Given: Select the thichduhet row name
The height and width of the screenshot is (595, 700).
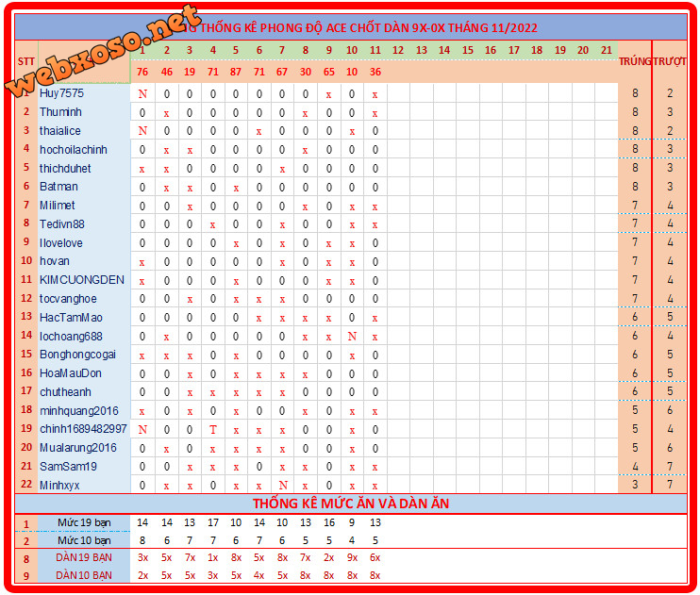Looking at the screenshot, I should click(x=65, y=168).
